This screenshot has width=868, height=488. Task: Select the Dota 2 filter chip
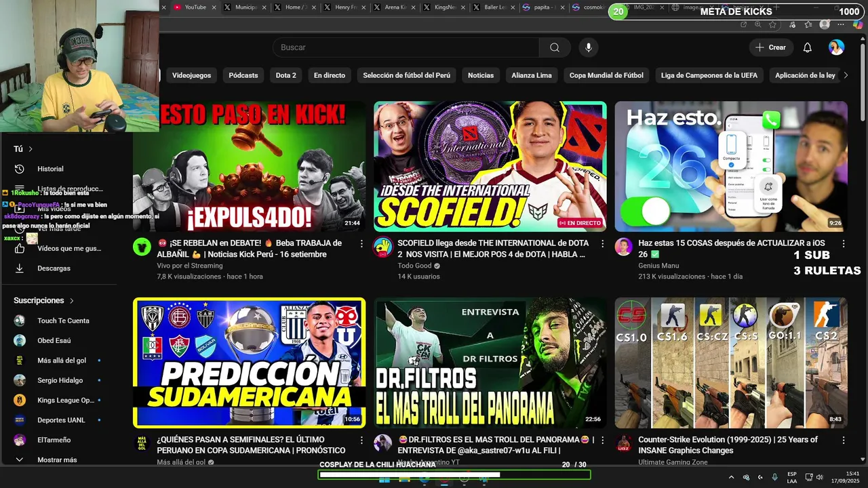[286, 75]
